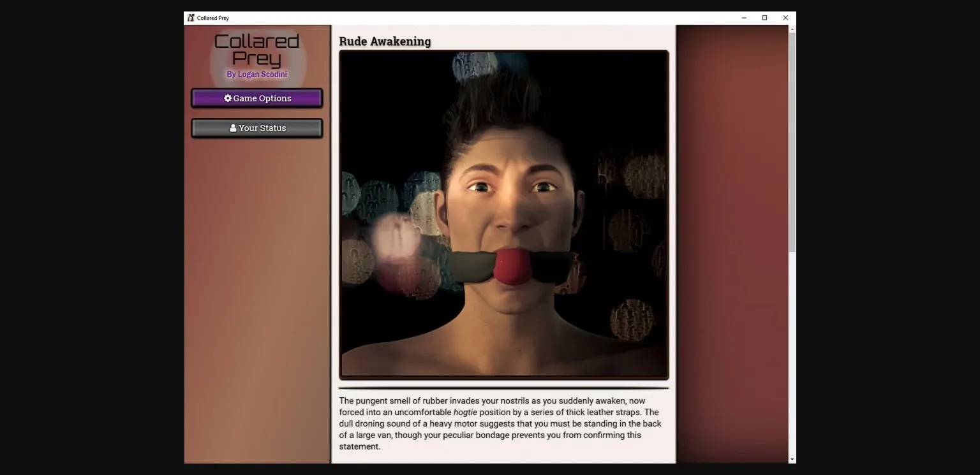
Task: Click the gear icon on Game Options
Action: point(228,98)
